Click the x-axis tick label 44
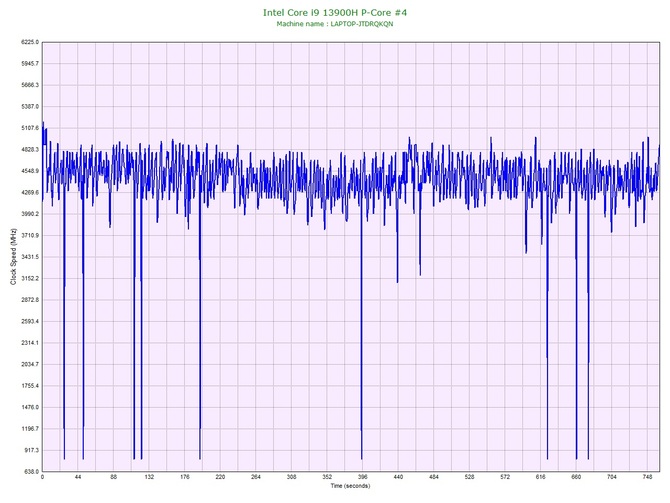 point(78,477)
